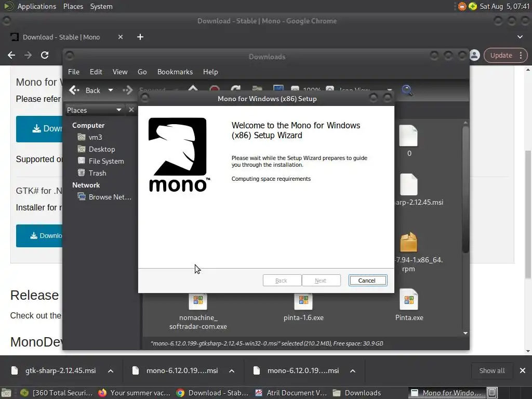Image resolution: width=532 pixels, height=399 pixels.
Task: Click Cancel in the Mono Setup wizard
Action: [x=368, y=280]
